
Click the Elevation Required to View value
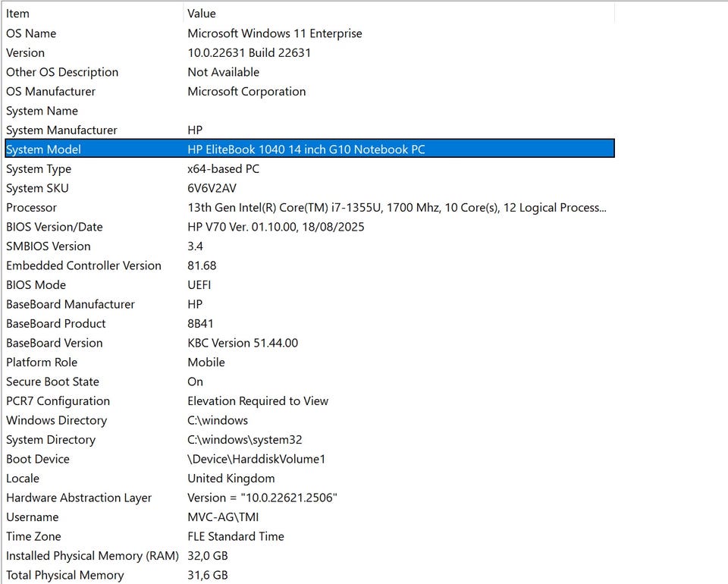click(x=258, y=401)
